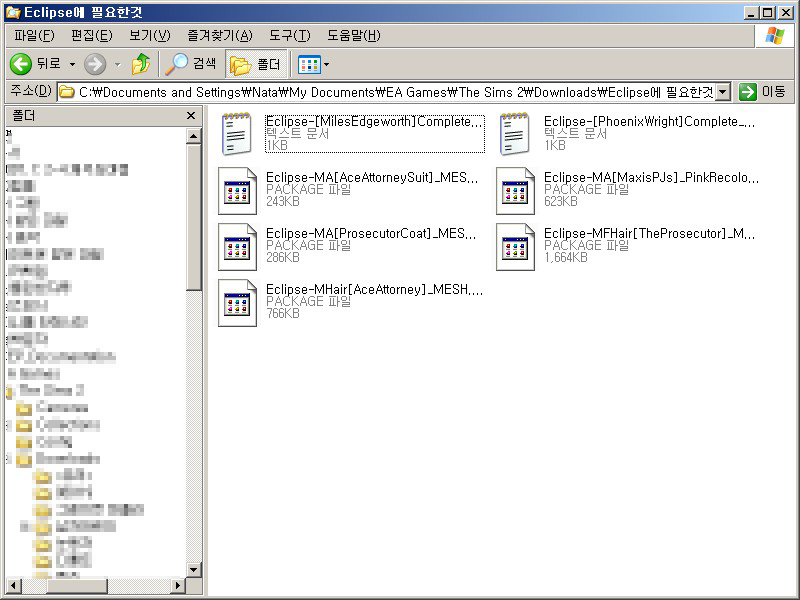This screenshot has height=600, width=800.
Task: Select the ProsecutorCoat package file icon
Action: [x=237, y=247]
